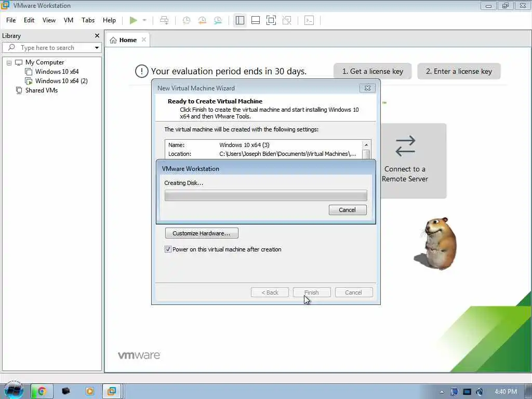Click the volume tray icon
The image size is (532, 399).
(x=480, y=392)
